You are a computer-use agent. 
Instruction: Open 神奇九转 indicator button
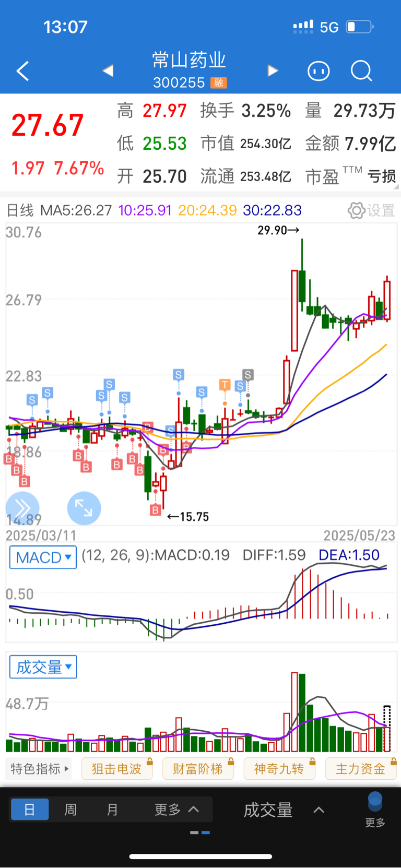279,769
